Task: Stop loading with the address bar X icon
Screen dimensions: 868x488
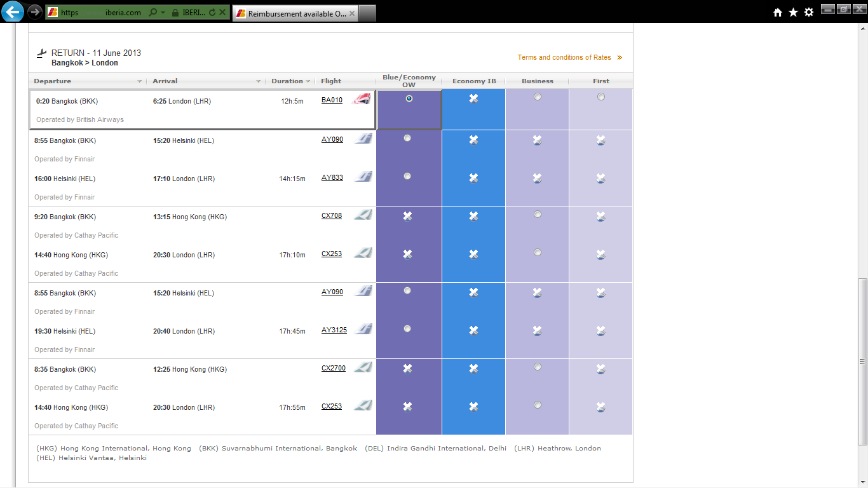Action: click(x=224, y=13)
